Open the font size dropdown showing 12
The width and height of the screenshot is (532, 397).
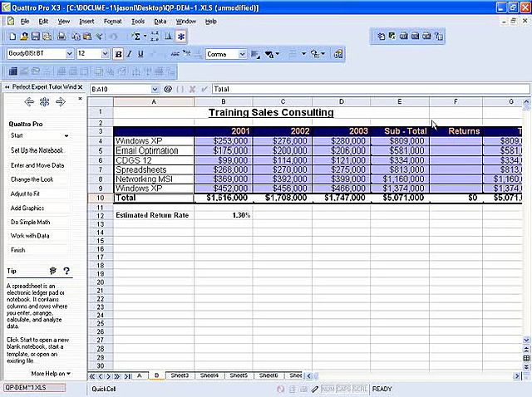click(105, 53)
